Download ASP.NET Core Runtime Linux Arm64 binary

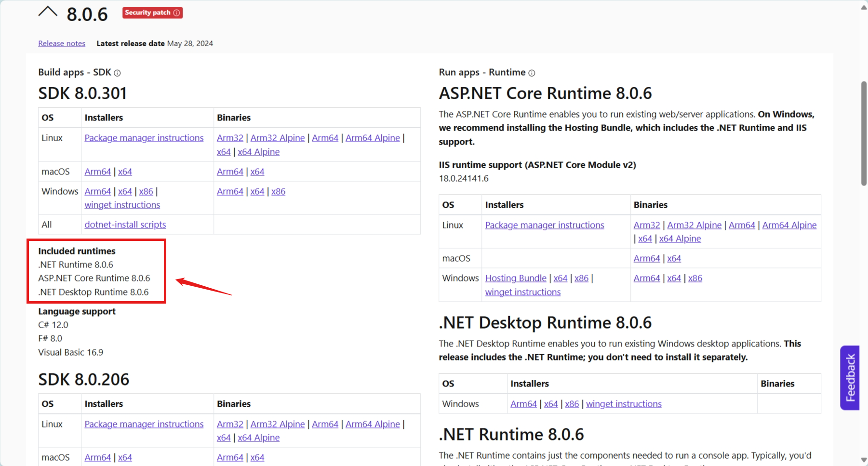point(742,225)
